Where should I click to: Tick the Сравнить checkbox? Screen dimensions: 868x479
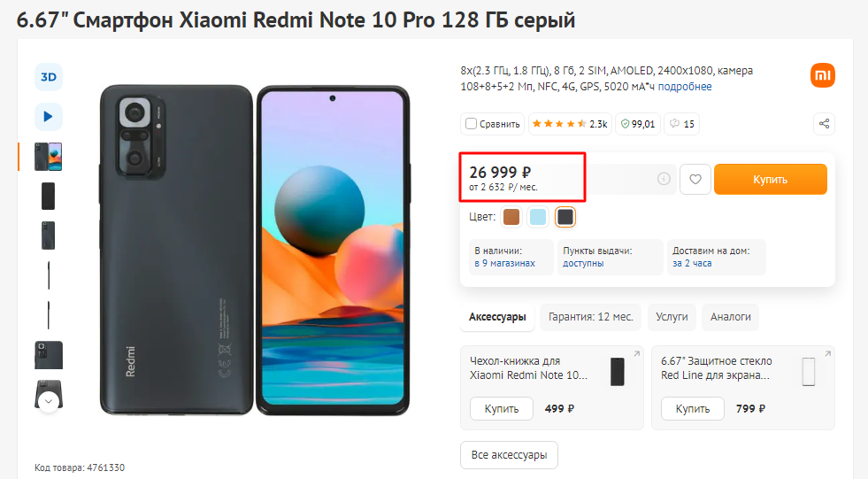coord(471,123)
